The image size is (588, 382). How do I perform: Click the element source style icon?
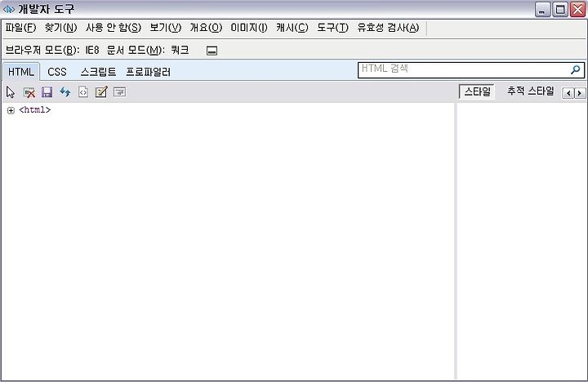82,92
